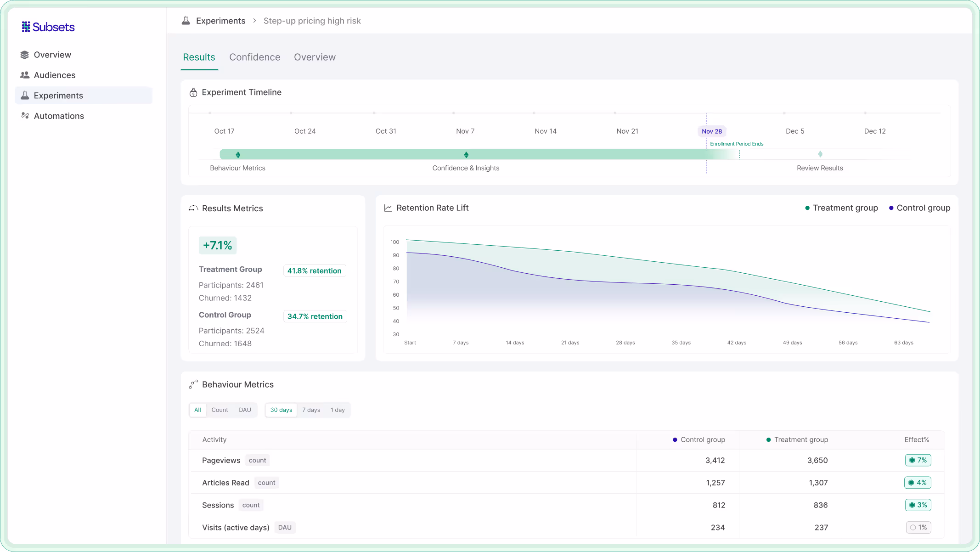Viewport: 980px width, 552px height.
Task: Click the Nov 28 timeline date marker
Action: [x=711, y=131]
